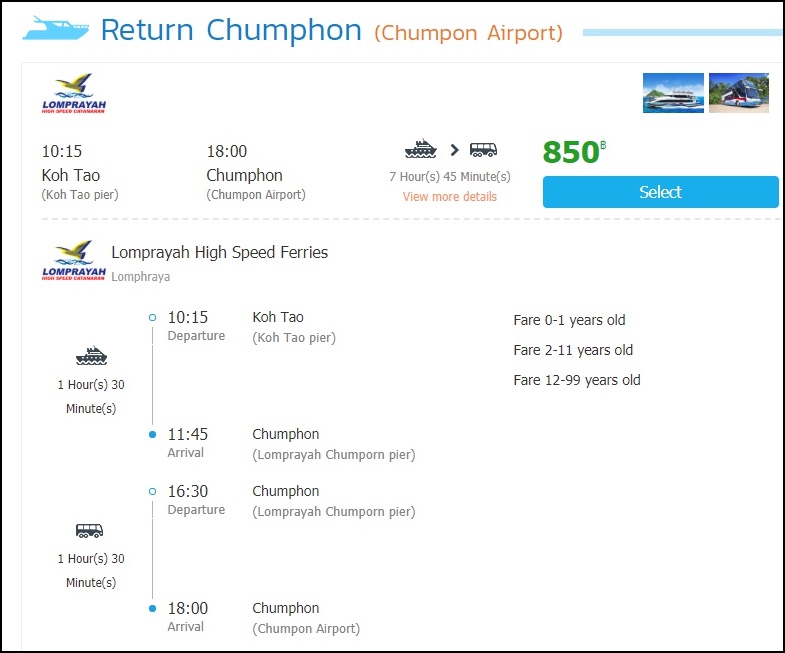Click the Lomprayah High Speed Ferries title
This screenshot has height=653, width=785.
[x=219, y=253]
